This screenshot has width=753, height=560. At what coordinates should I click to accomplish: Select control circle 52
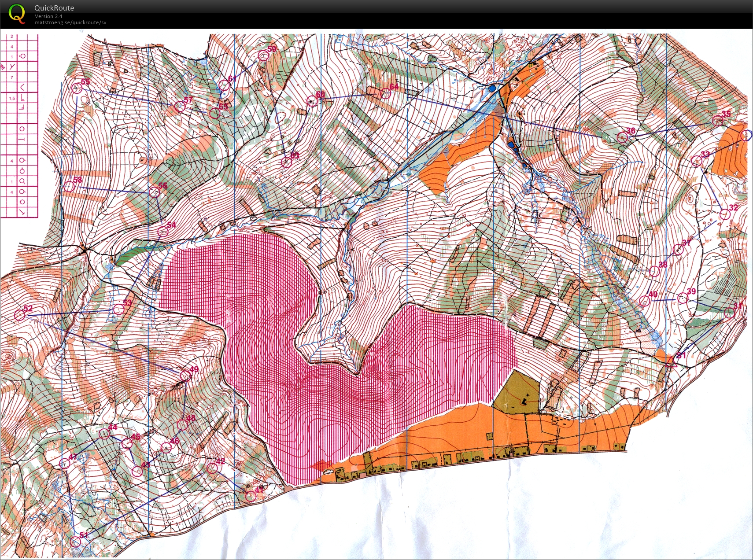point(19,315)
